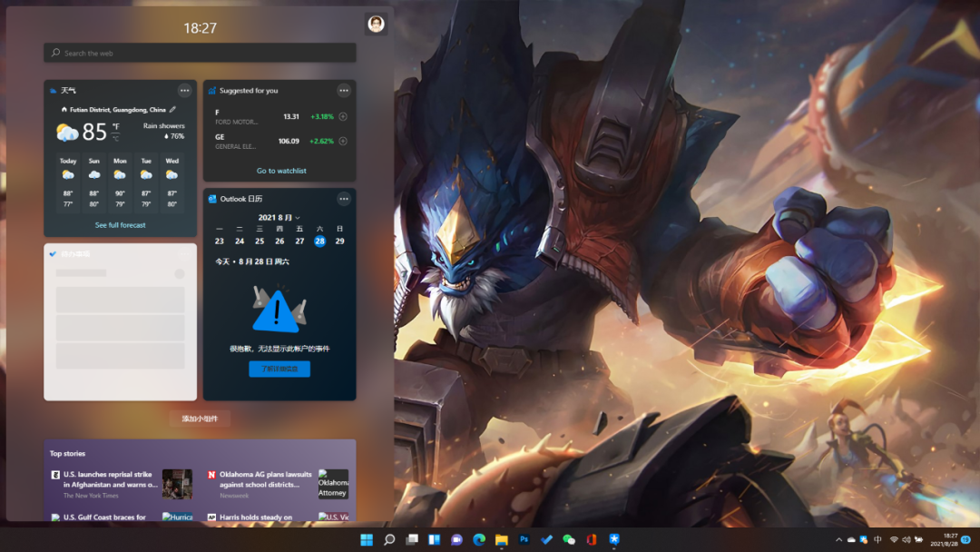Launch Photoshop from the taskbar
Screen dimensions: 980x552
coord(524,539)
